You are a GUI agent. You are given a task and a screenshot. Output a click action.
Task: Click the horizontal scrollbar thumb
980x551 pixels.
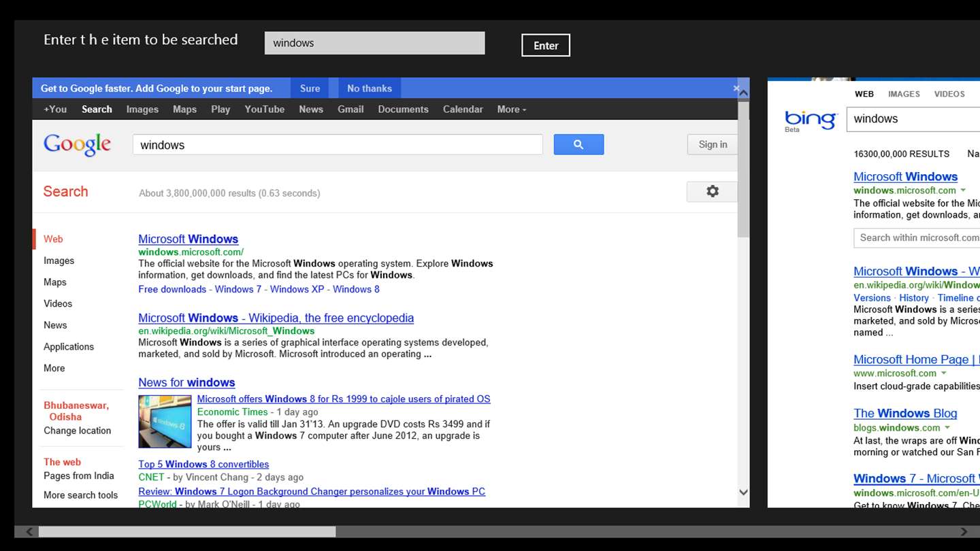pyautogui.click(x=187, y=531)
